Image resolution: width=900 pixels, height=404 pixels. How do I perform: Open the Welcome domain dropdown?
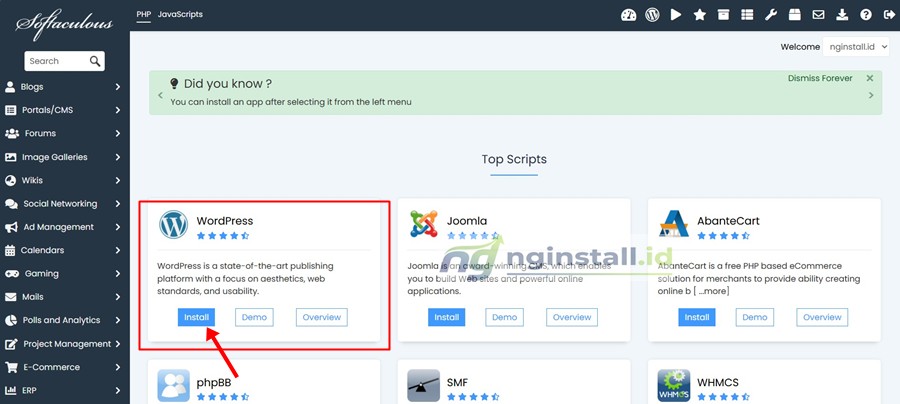[856, 47]
